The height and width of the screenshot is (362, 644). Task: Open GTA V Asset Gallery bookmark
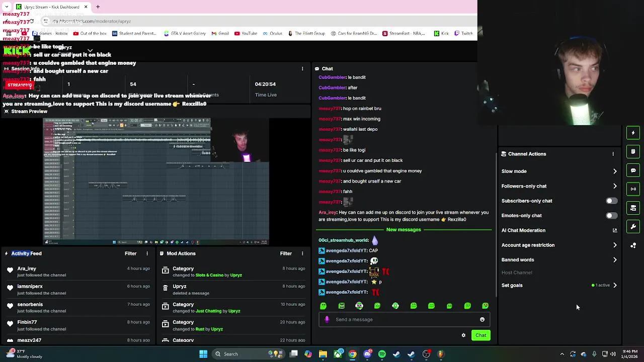point(185,33)
